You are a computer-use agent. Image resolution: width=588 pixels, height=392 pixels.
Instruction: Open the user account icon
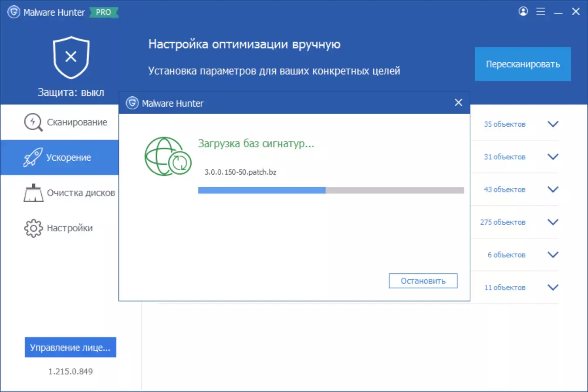tap(523, 11)
